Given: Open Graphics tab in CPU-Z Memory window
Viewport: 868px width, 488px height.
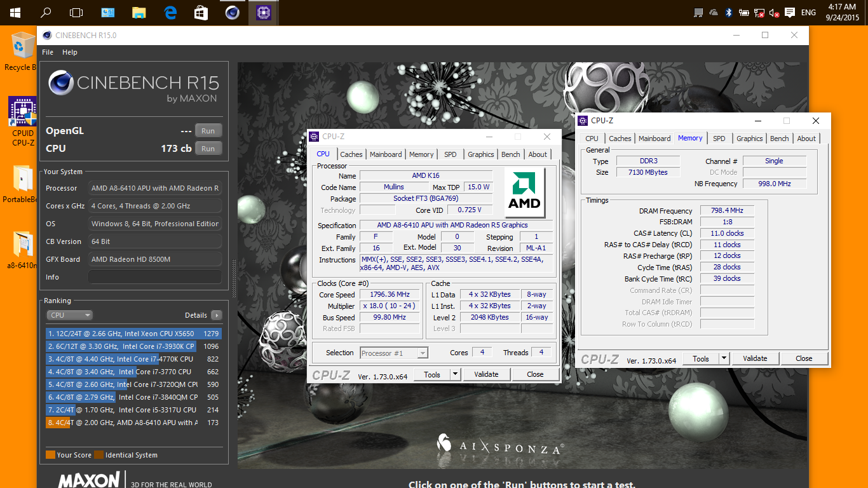Looking at the screenshot, I should (x=750, y=139).
